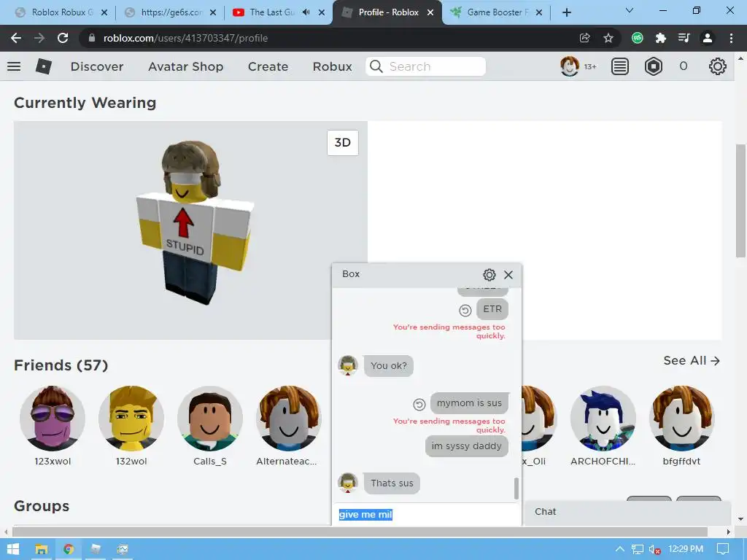The height and width of the screenshot is (560, 747).
Task: Open Chrome three-dot menu
Action: 731,38
